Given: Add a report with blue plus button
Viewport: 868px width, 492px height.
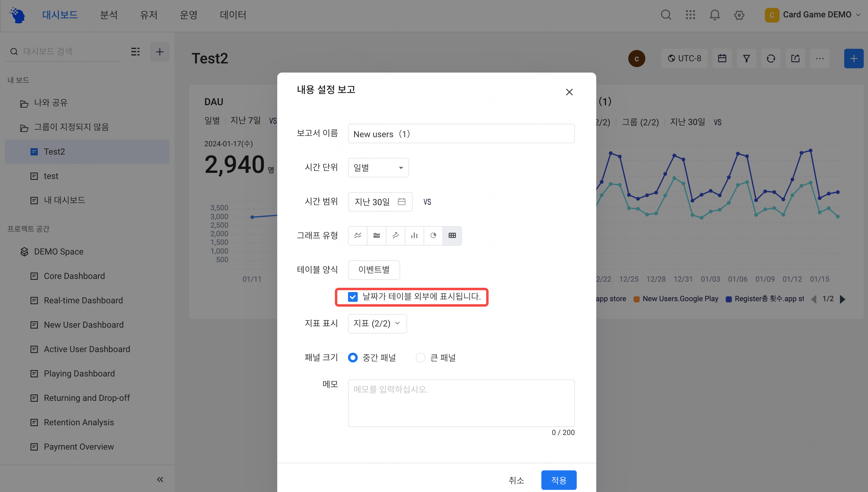Looking at the screenshot, I should coord(853,59).
